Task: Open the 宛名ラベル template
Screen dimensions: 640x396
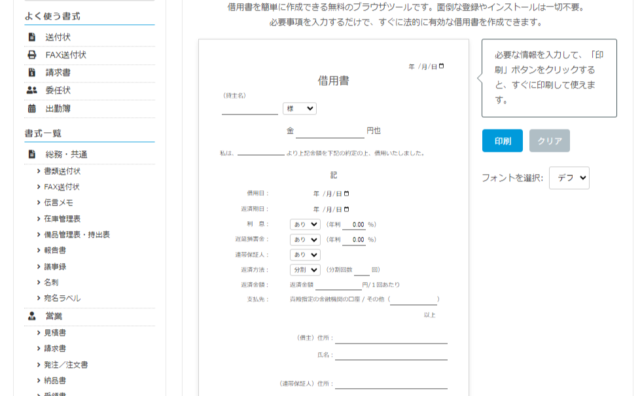Action: click(62, 298)
